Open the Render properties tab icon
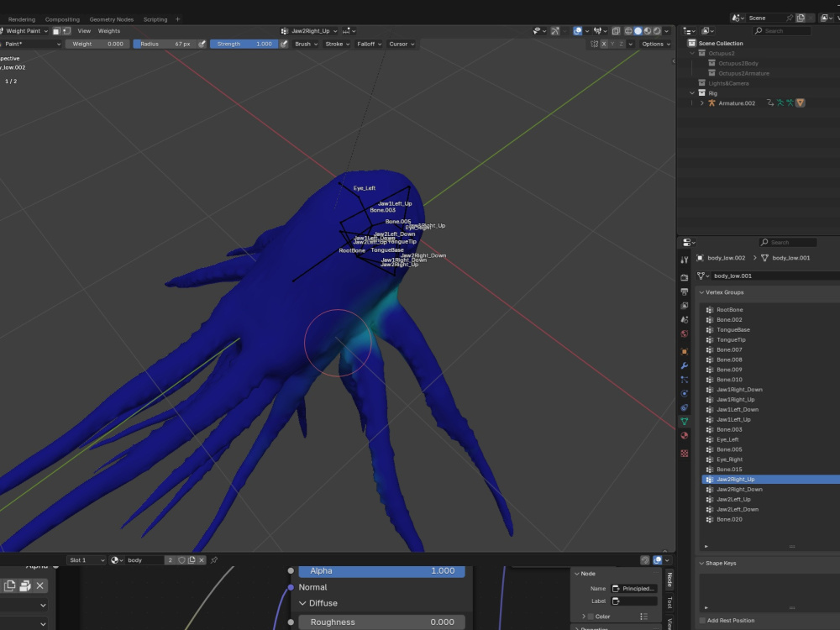This screenshot has height=630, width=840. point(684,277)
